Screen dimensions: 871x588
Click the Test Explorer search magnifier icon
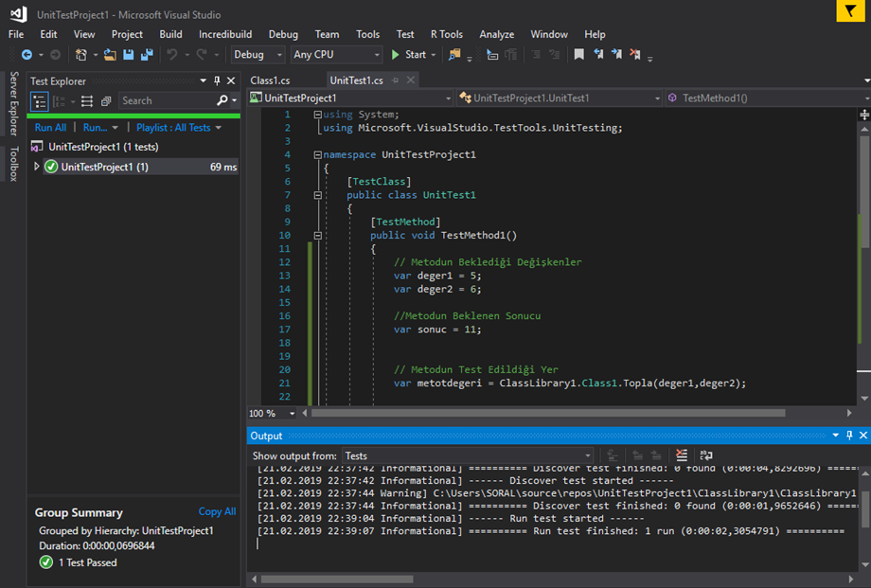pyautogui.click(x=222, y=100)
